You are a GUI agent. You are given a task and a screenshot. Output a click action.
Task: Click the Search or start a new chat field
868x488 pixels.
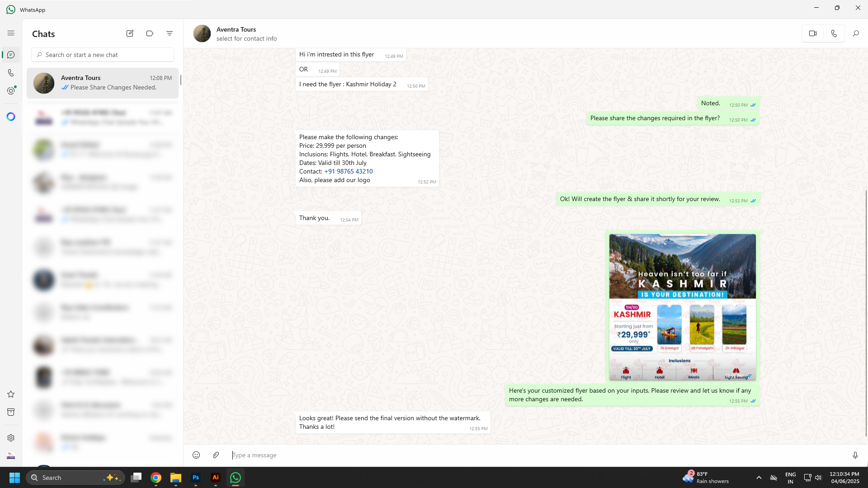[103, 55]
